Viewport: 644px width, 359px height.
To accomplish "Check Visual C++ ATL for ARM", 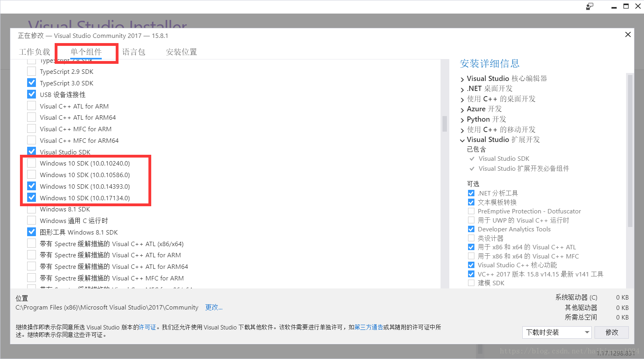I will (32, 106).
